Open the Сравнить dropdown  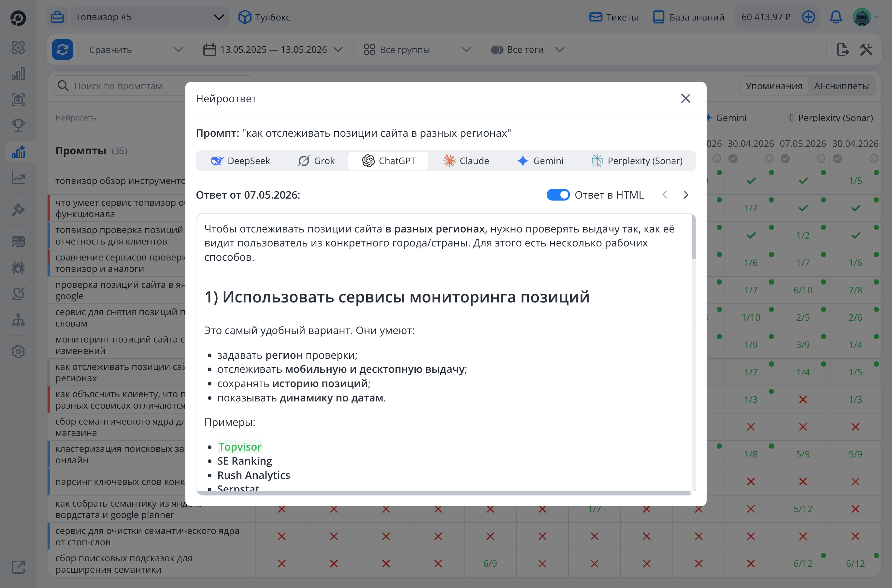(136, 49)
